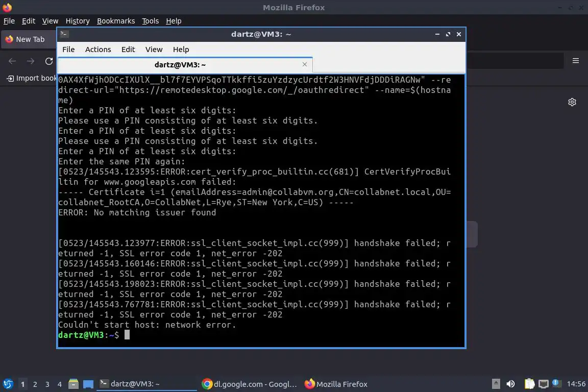This screenshot has height=392, width=588.
Task: Switch to workspace 2
Action: click(35, 384)
